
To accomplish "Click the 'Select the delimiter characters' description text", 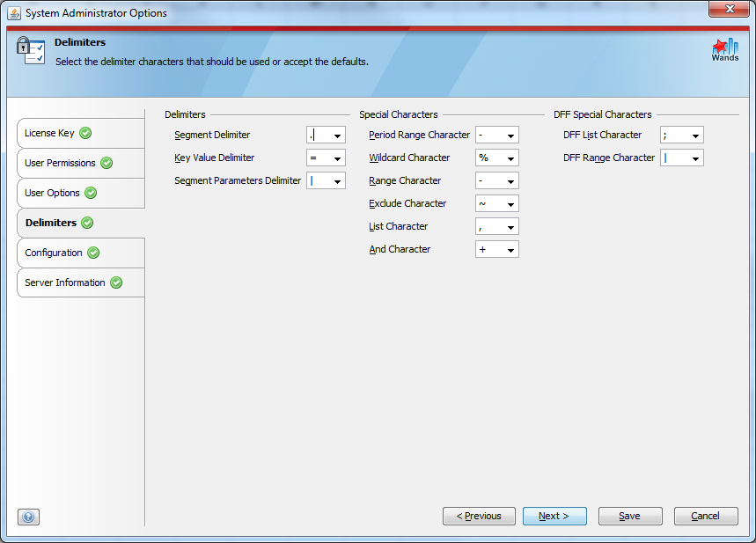I will point(211,62).
